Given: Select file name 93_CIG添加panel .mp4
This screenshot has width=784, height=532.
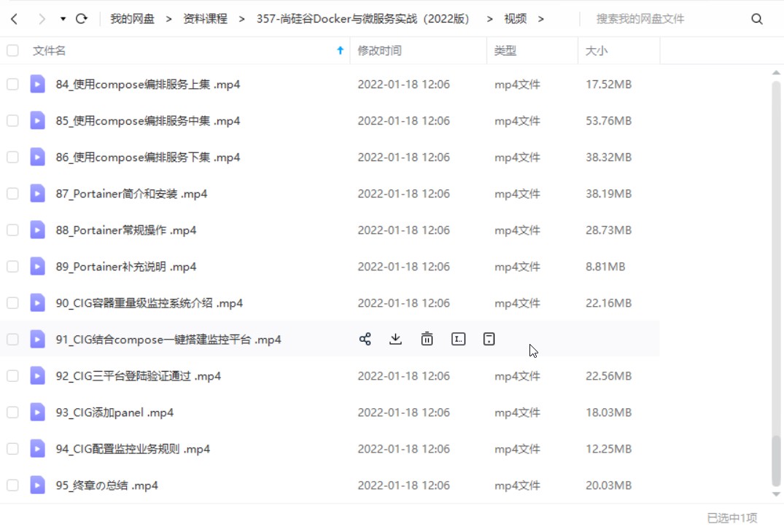Looking at the screenshot, I should tap(115, 412).
